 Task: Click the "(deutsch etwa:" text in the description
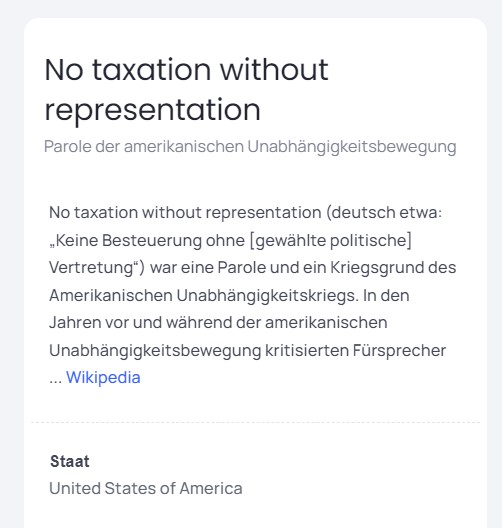click(x=384, y=213)
